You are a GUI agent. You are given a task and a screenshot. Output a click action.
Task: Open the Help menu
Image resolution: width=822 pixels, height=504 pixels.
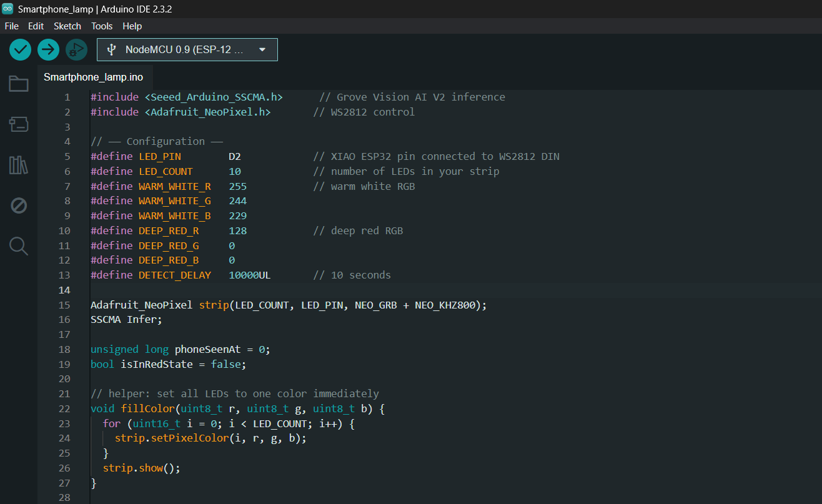point(132,26)
